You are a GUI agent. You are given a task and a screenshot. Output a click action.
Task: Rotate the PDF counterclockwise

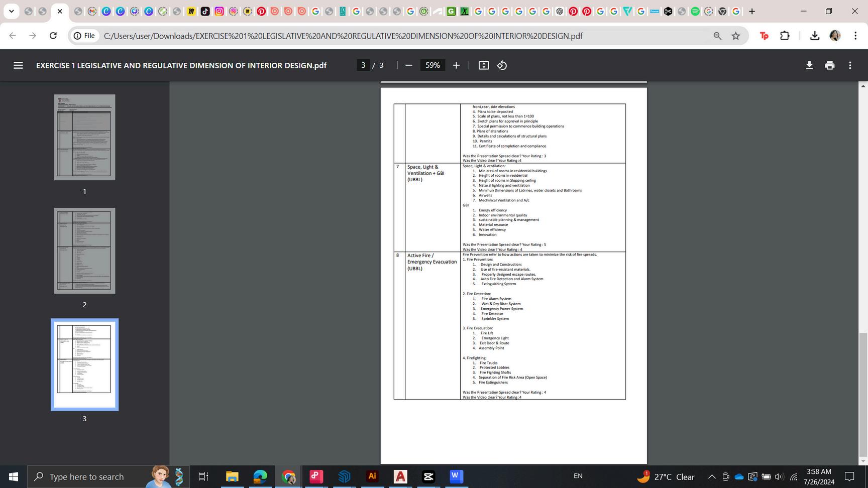tap(502, 65)
